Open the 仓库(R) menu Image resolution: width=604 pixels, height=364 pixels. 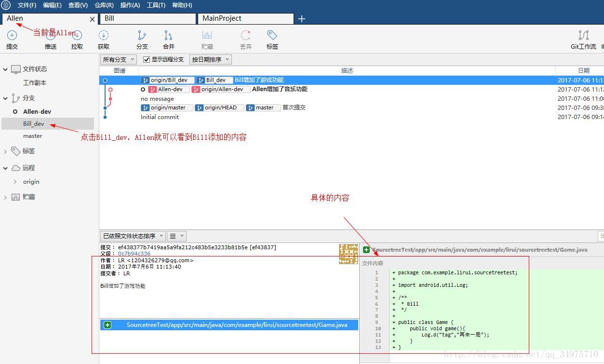coord(104,5)
